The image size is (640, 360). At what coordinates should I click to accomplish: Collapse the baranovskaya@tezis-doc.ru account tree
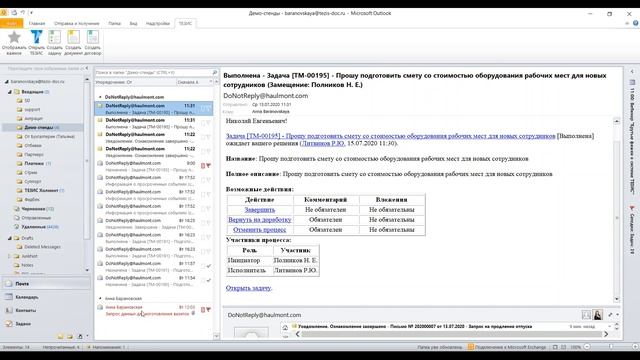click(6, 82)
